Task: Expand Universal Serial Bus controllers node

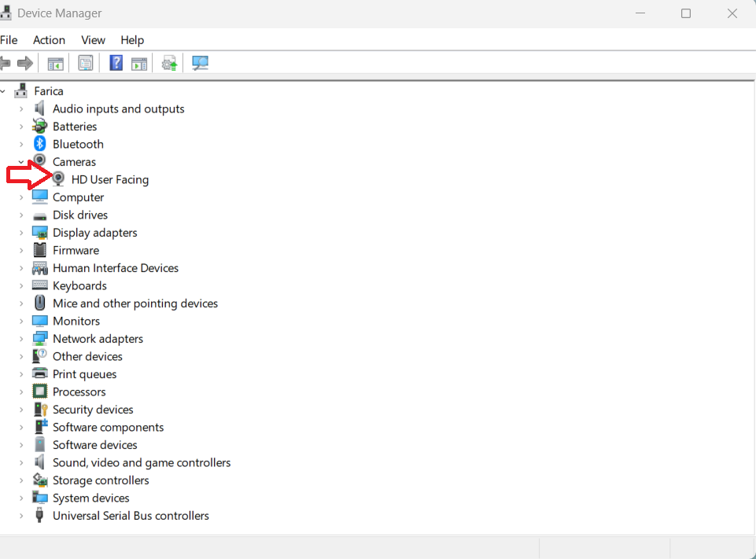Action: tap(21, 516)
